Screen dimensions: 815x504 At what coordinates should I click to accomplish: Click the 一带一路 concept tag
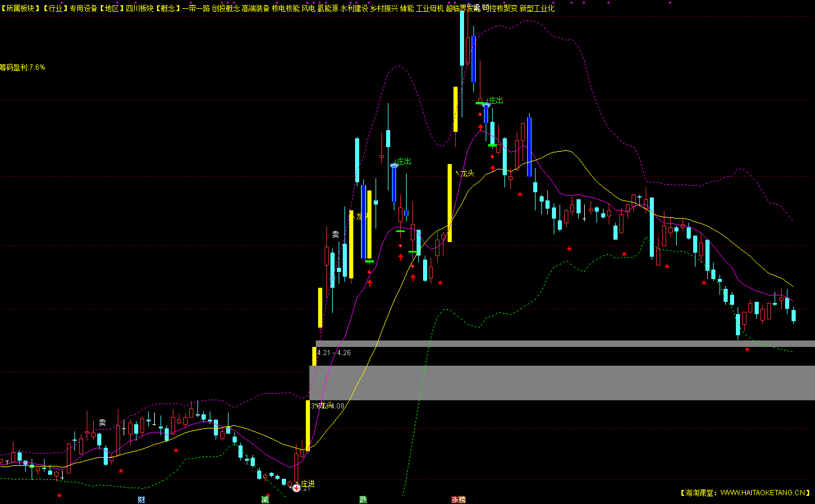click(196, 8)
